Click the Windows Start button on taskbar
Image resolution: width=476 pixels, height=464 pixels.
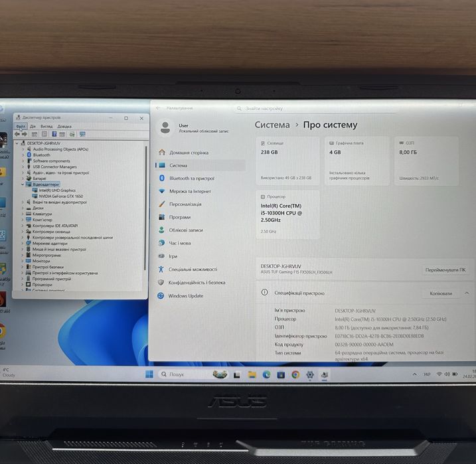(149, 374)
